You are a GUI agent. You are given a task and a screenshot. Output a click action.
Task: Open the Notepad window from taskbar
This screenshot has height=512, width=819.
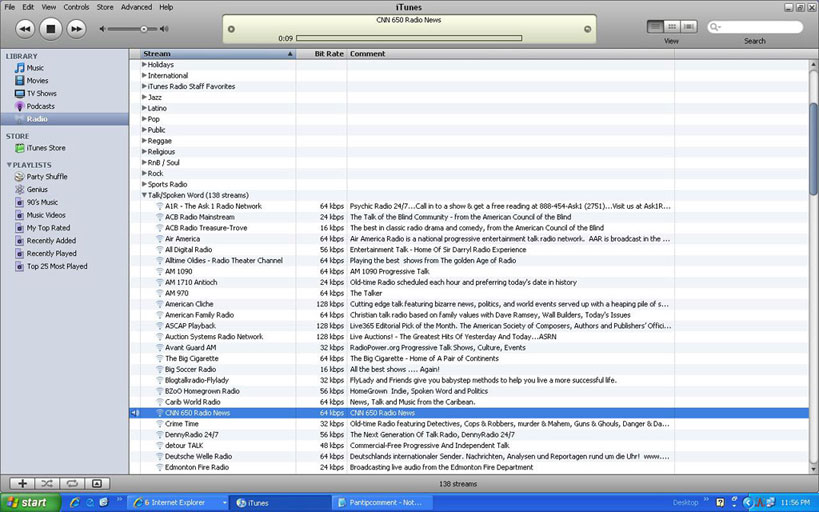point(384,503)
